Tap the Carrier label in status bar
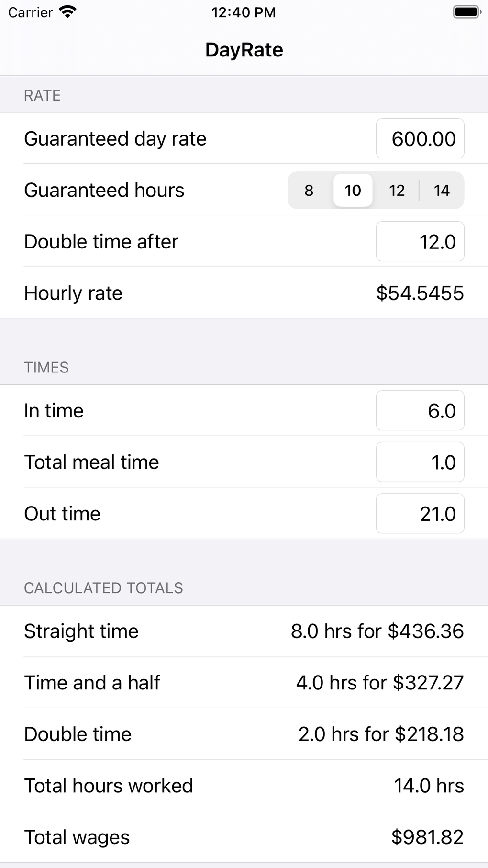Screen dimensions: 488x868 point(30,12)
